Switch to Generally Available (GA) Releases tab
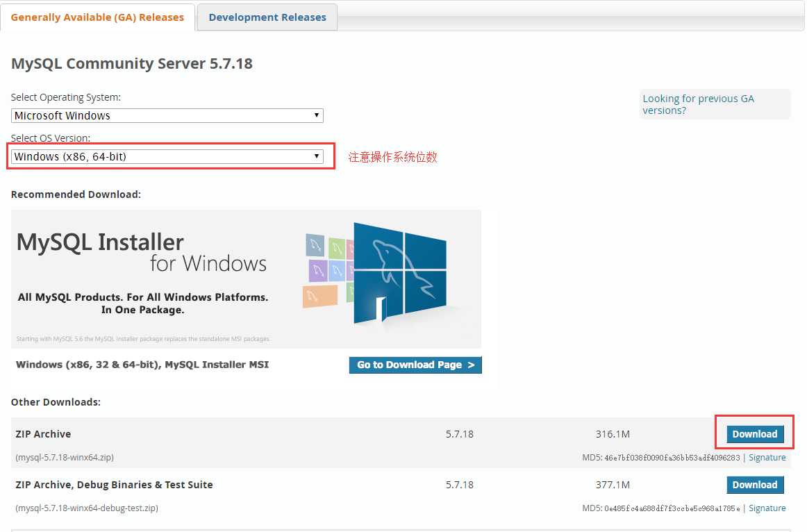807x532 pixels. [97, 17]
